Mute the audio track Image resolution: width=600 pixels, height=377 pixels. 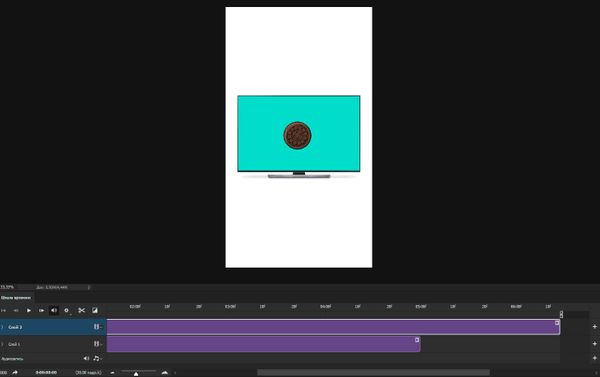point(86,358)
